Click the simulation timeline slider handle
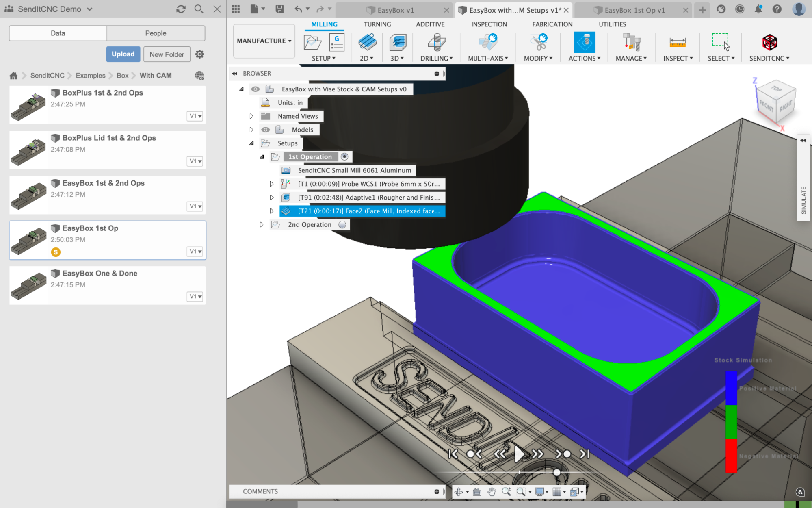812x508 pixels. pyautogui.click(x=557, y=472)
